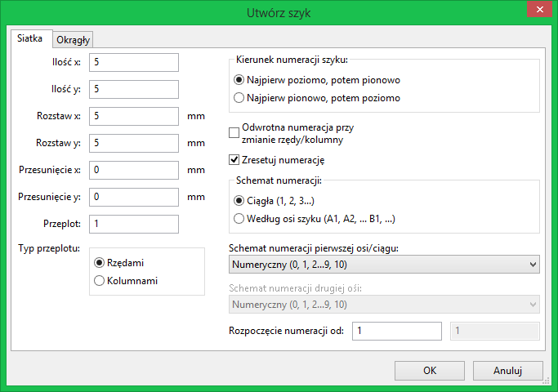Enable Odwrotna numeracja przy zmianie rzędy/kolumny
558x392 pixels.
click(x=234, y=133)
